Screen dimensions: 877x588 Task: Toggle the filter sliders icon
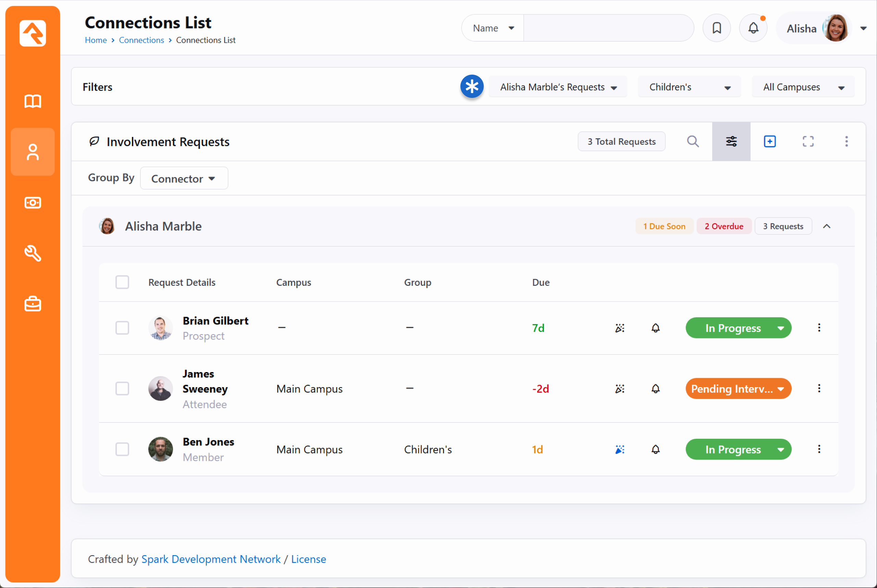coord(731,141)
